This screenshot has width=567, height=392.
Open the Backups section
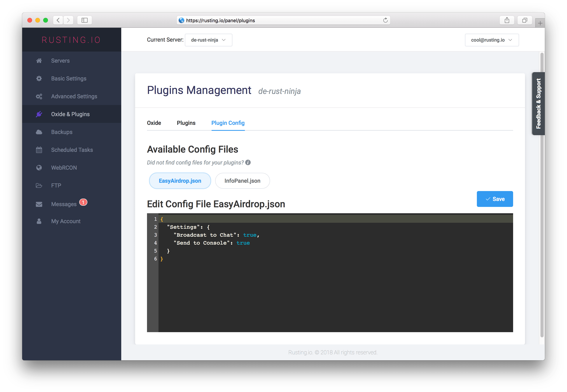click(72, 132)
